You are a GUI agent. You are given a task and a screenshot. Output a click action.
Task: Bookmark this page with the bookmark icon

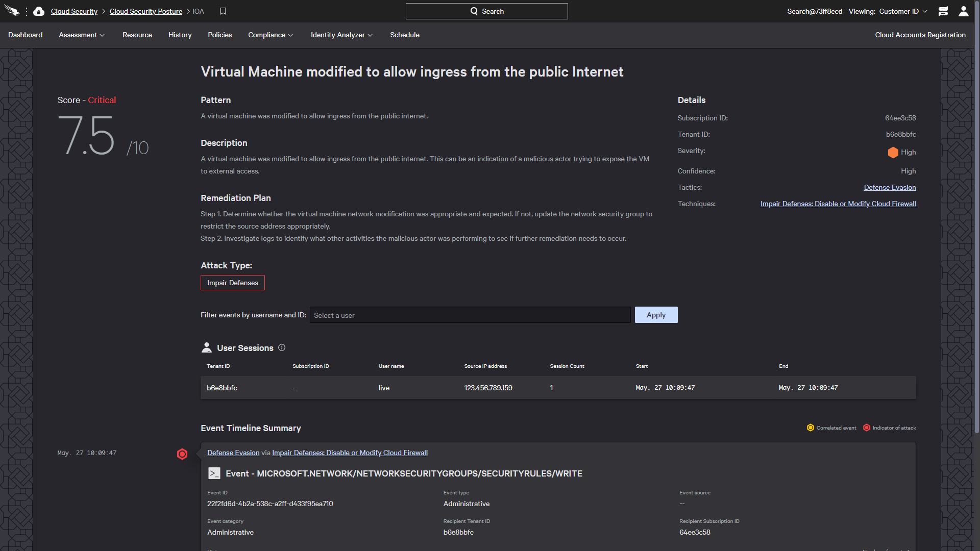[x=223, y=11]
